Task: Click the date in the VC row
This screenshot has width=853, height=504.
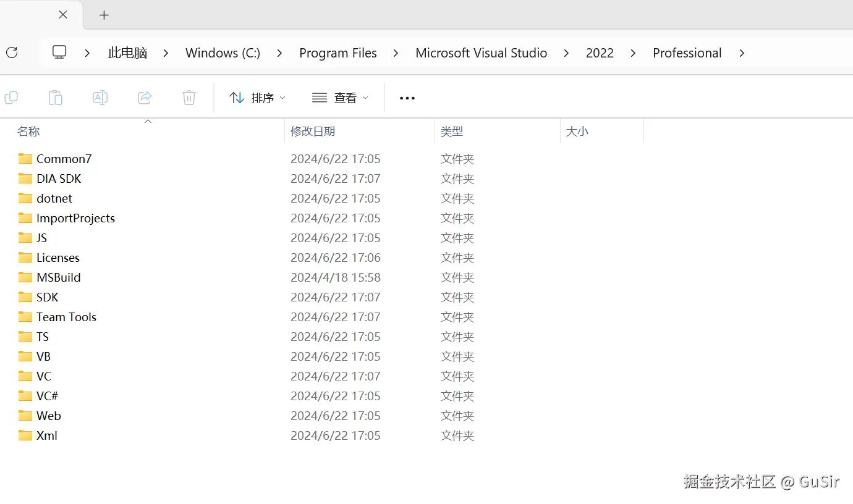Action: pos(336,376)
